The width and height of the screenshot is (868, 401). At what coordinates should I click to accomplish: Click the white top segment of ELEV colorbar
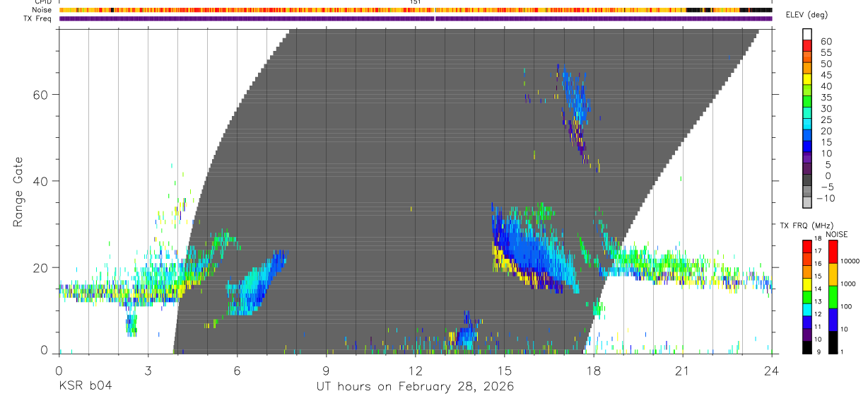(807, 35)
